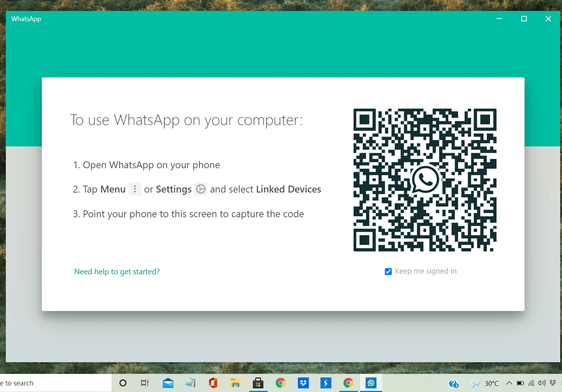Launch Dropbox from the taskbar
562x392 pixels.
coord(303,383)
